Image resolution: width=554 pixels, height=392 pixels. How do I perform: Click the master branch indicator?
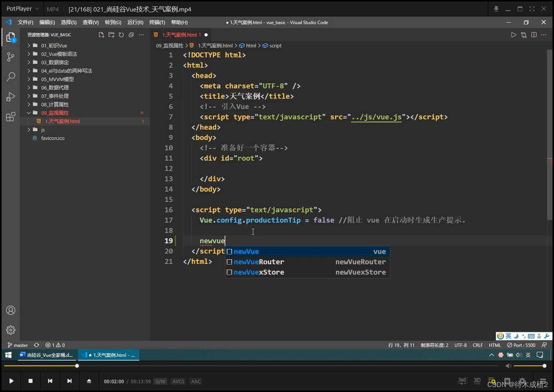pos(18,345)
